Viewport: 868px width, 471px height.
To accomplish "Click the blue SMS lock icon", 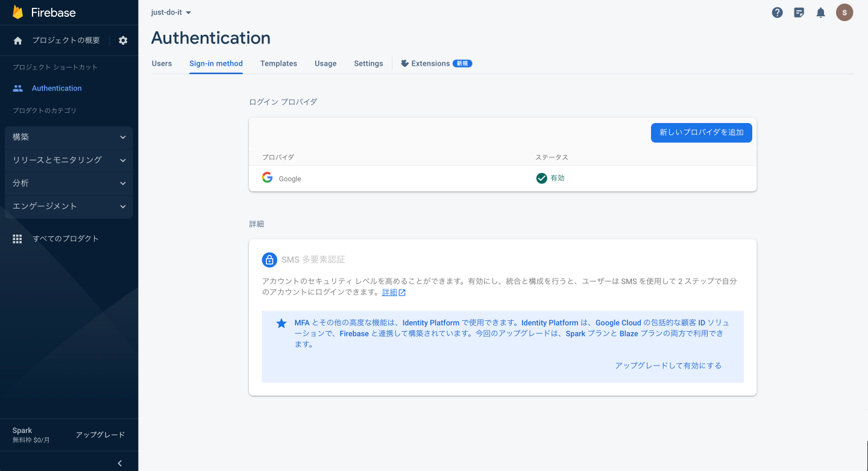I will pos(269,259).
